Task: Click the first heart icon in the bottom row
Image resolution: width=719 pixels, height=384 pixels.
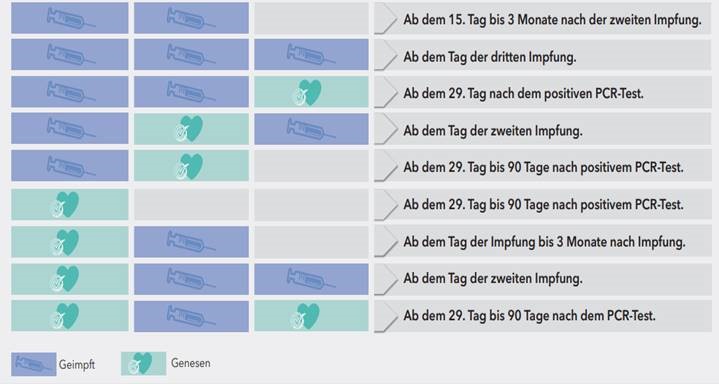Action: (x=65, y=316)
